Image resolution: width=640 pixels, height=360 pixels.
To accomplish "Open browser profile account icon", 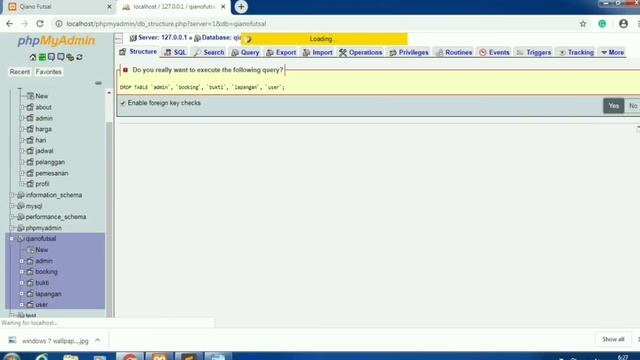I will click(623, 24).
